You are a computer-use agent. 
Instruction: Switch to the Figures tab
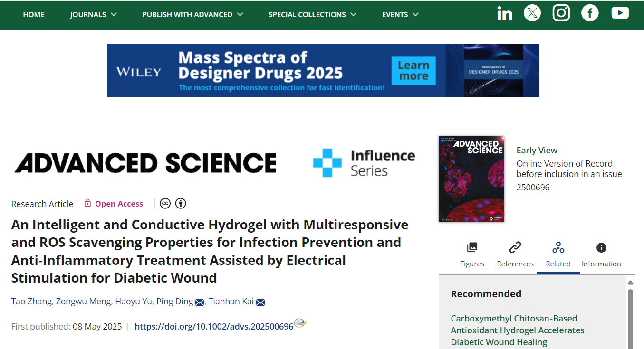point(472,255)
